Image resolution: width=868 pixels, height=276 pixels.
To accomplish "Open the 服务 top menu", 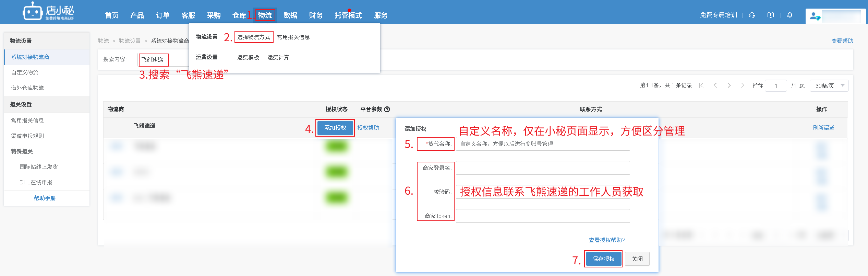I will [381, 15].
